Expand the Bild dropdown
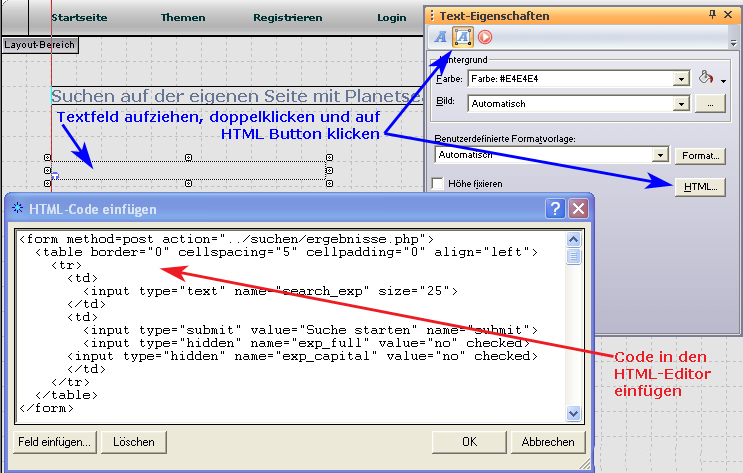This screenshot has height=473, width=743. (x=682, y=103)
